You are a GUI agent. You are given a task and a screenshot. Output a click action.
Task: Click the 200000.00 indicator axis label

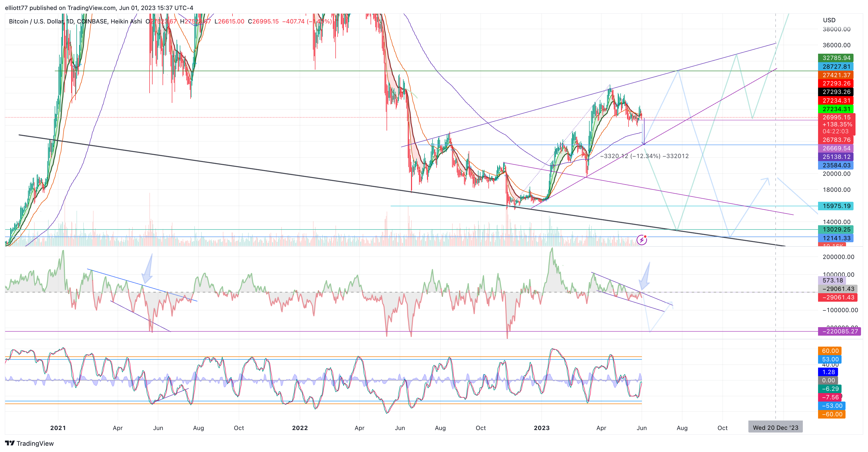tap(838, 257)
